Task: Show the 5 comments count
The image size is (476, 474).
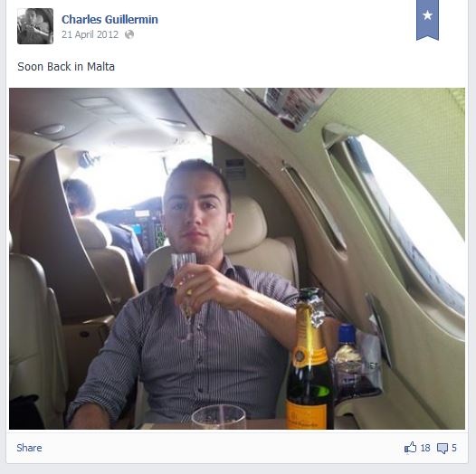Action: coord(454,448)
